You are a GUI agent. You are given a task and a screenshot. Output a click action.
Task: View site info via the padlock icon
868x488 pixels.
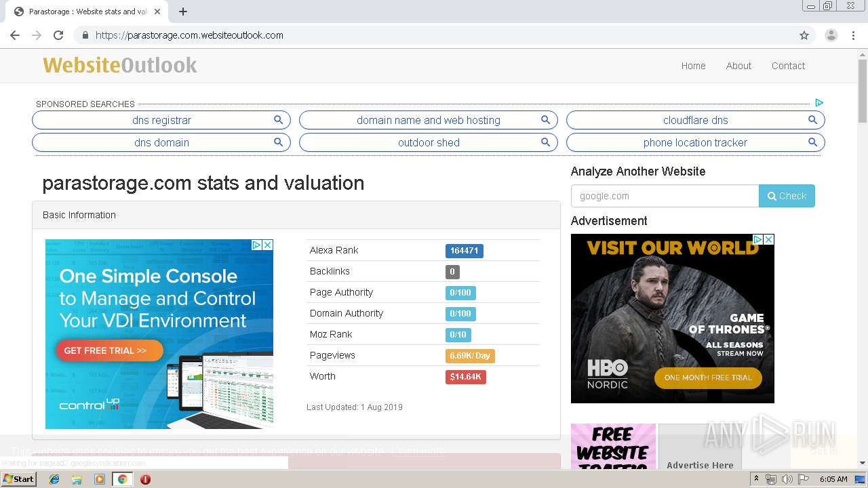(x=85, y=35)
